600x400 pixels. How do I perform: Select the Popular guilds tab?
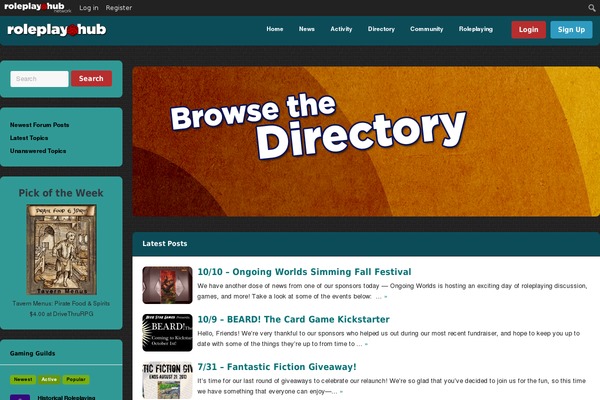pos(76,379)
